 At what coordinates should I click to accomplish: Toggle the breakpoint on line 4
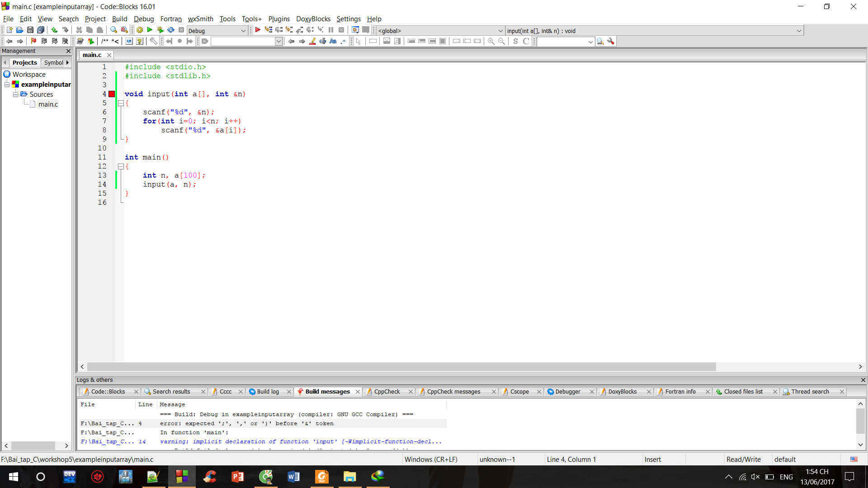(x=112, y=94)
